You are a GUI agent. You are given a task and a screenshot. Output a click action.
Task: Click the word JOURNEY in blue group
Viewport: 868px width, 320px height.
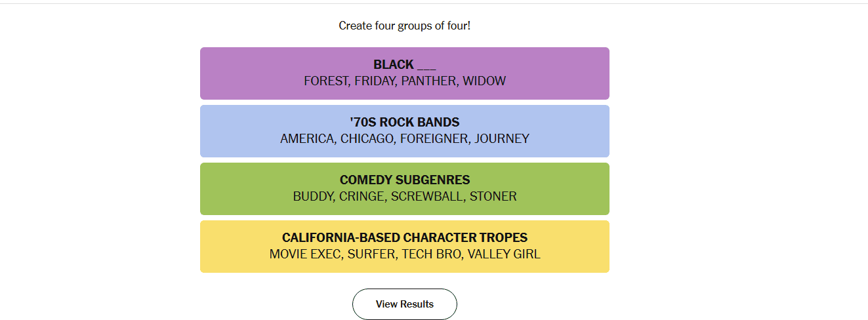point(502,139)
